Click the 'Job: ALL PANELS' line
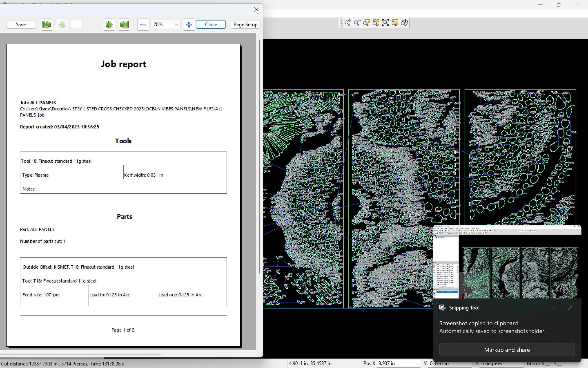The image size is (588, 368). pos(38,103)
